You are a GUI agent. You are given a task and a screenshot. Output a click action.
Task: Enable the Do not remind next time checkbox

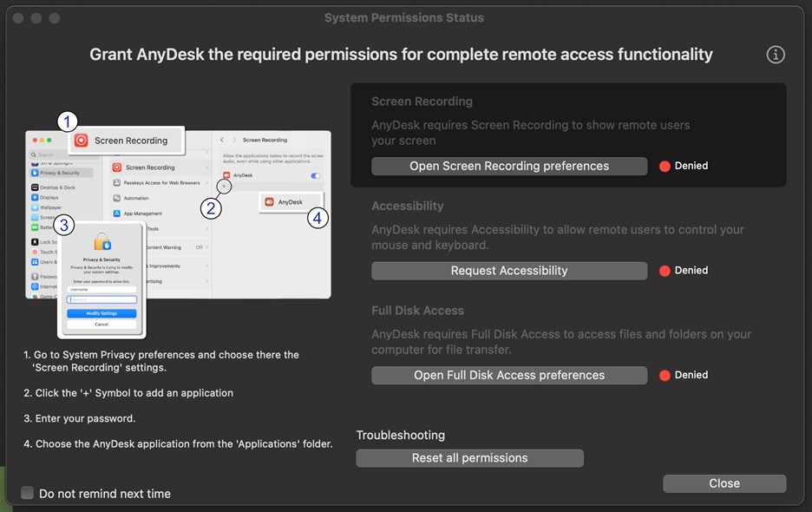(x=28, y=493)
